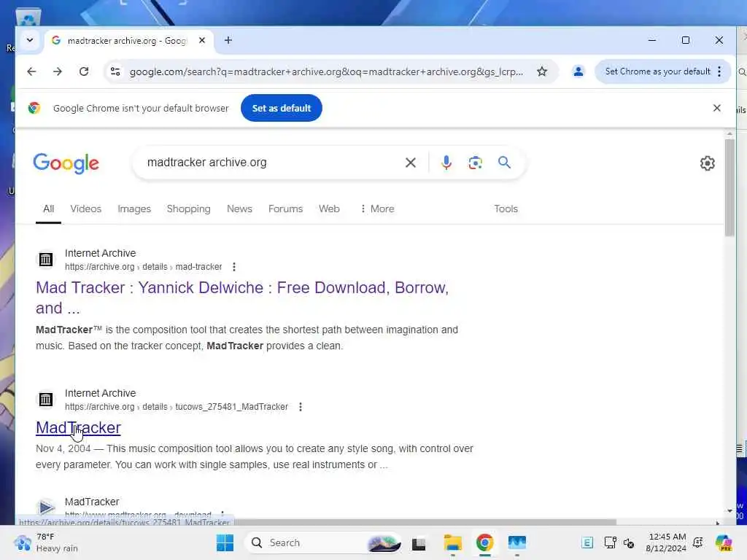747x560 pixels.
Task: Click the Google logo
Action: click(x=66, y=163)
